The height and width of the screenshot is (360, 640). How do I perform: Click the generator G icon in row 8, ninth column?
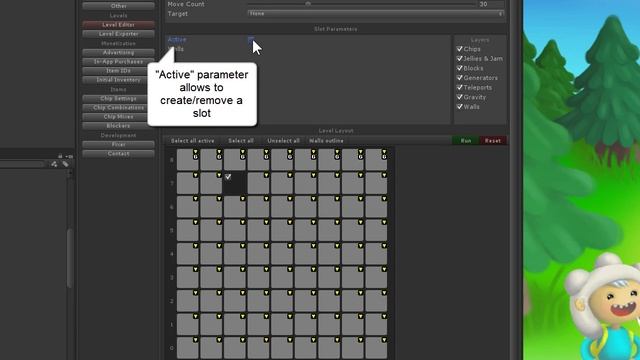coord(384,157)
